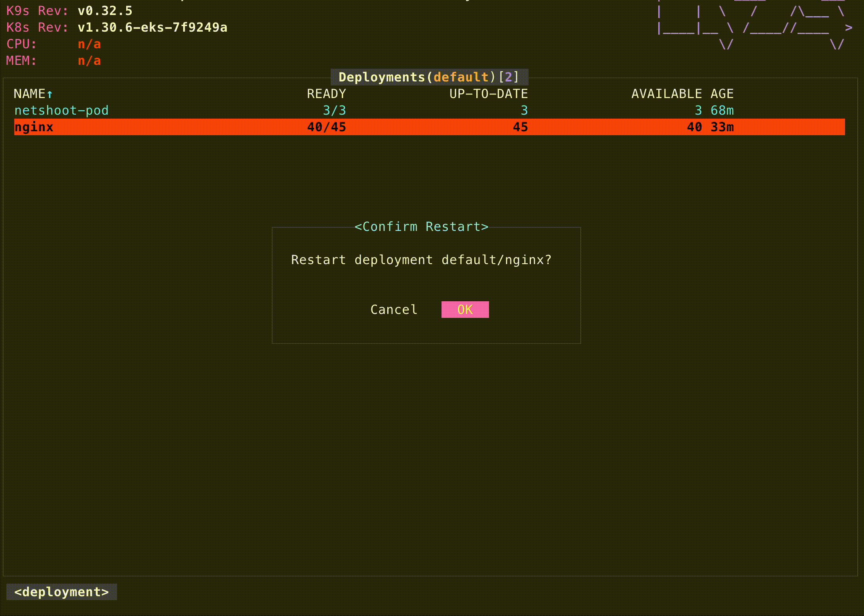Sort by the NAME column header
This screenshot has height=616, width=864.
tap(29, 94)
